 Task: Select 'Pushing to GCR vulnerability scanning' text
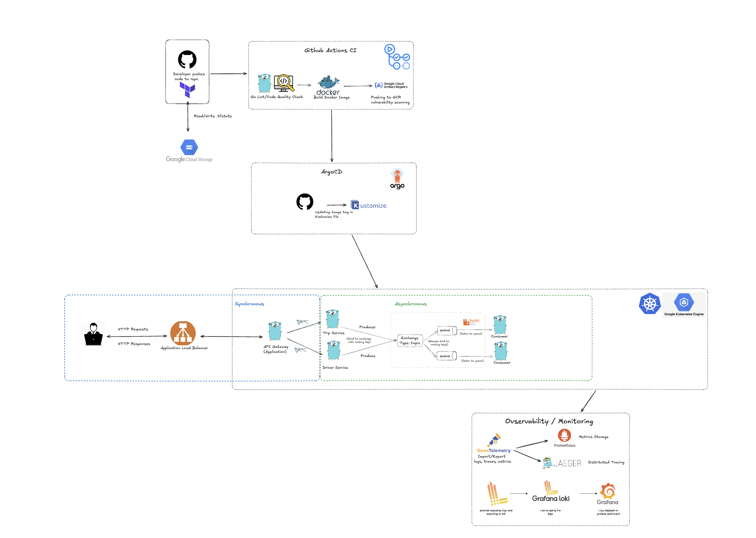tap(390, 100)
